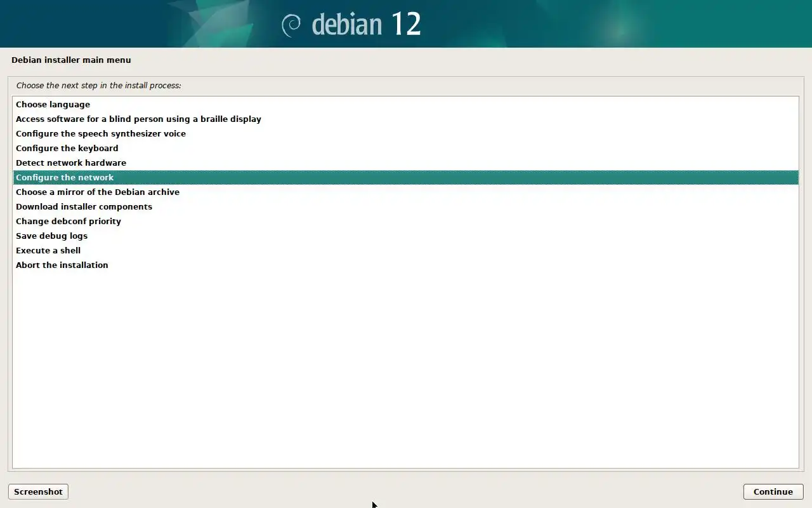
Task: Choose Configure the speech synthesizer voice
Action: (x=406, y=133)
